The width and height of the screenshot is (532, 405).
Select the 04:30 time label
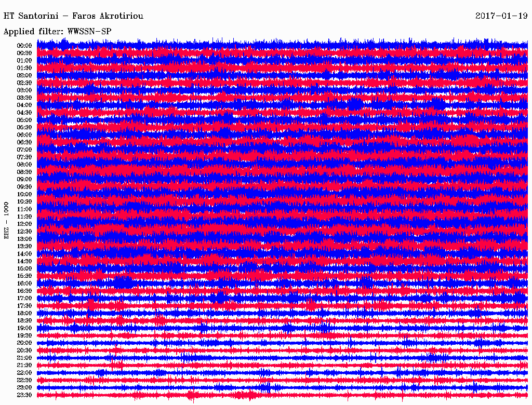click(x=24, y=113)
